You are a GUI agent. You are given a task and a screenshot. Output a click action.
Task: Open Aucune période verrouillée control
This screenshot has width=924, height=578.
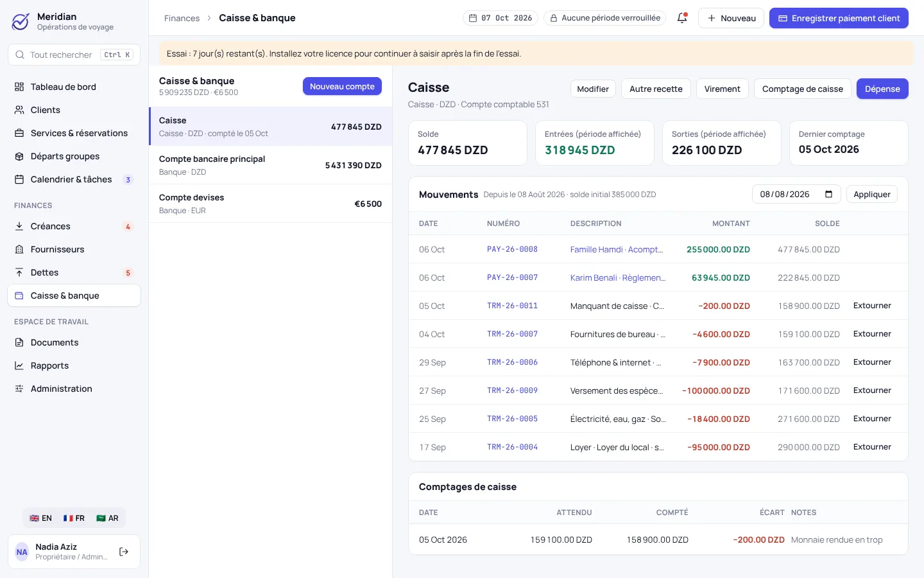click(605, 18)
